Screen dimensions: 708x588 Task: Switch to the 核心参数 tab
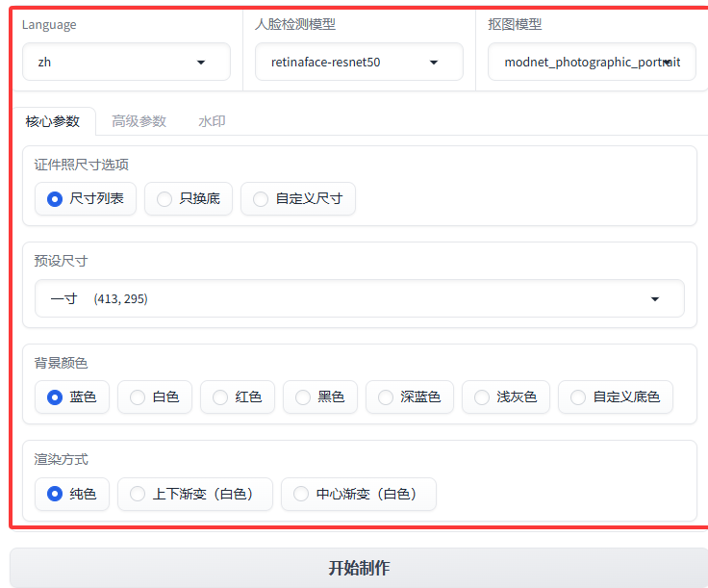point(53,121)
